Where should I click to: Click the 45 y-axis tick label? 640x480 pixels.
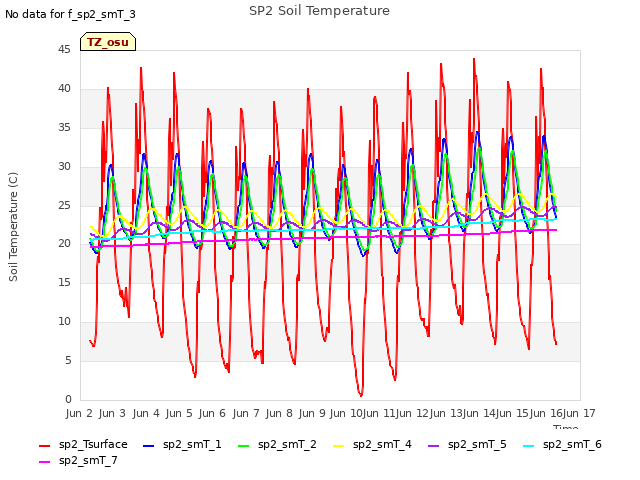pos(64,49)
